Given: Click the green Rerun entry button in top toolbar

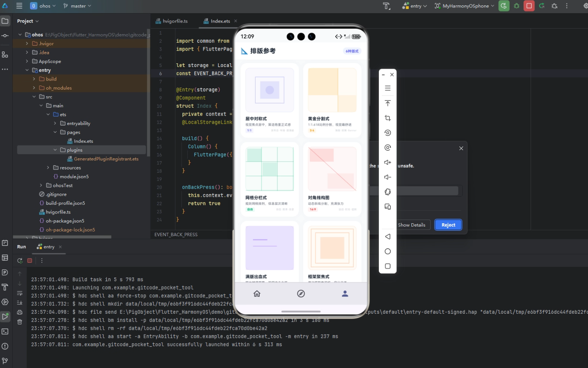Looking at the screenshot, I should 504,6.
